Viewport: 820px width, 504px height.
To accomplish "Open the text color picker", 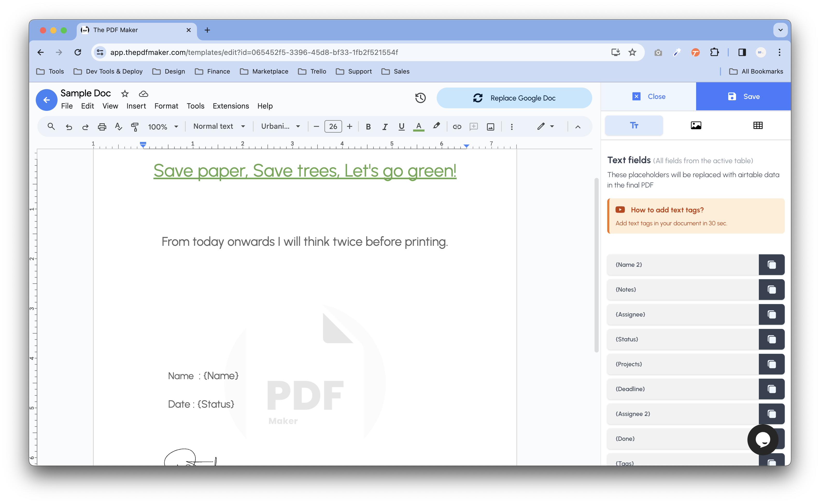I will coord(419,126).
